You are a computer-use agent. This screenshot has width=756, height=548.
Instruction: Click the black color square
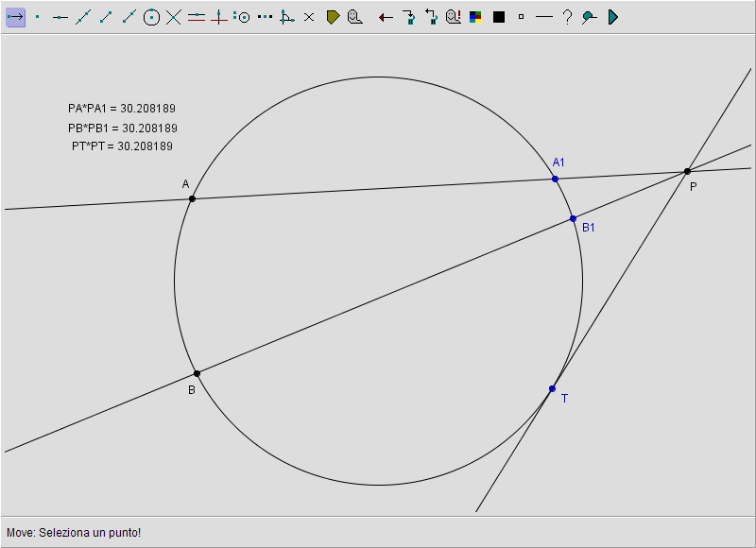(499, 17)
